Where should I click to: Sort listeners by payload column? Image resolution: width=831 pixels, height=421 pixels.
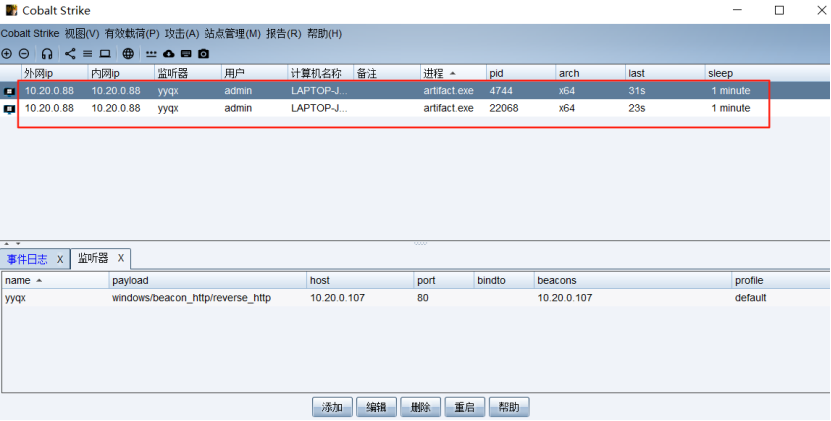[x=208, y=280]
